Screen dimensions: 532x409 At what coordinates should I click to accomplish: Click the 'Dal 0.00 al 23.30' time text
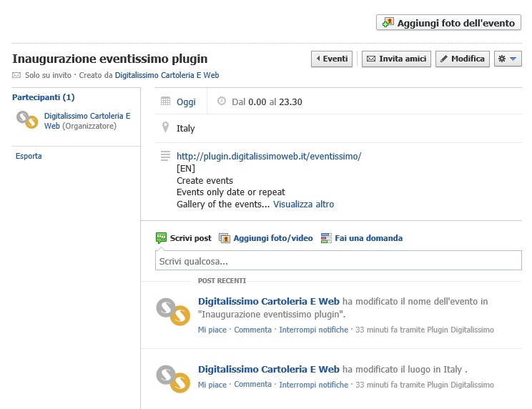pyautogui.click(x=267, y=102)
